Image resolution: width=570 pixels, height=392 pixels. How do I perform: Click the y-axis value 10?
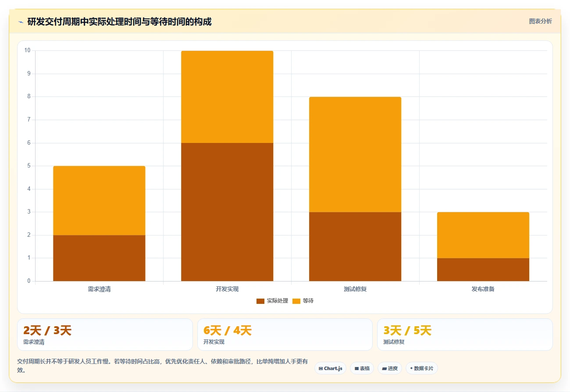point(28,50)
